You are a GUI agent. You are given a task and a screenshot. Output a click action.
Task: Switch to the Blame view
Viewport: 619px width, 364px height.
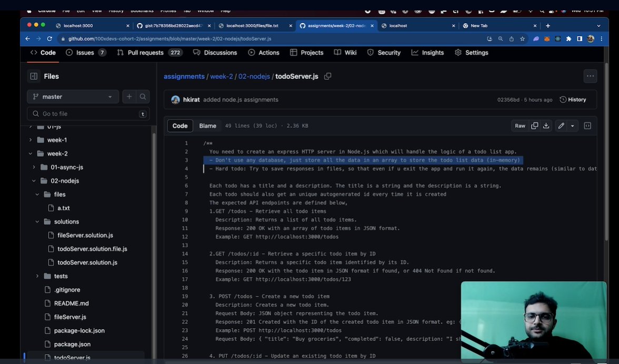point(207,126)
